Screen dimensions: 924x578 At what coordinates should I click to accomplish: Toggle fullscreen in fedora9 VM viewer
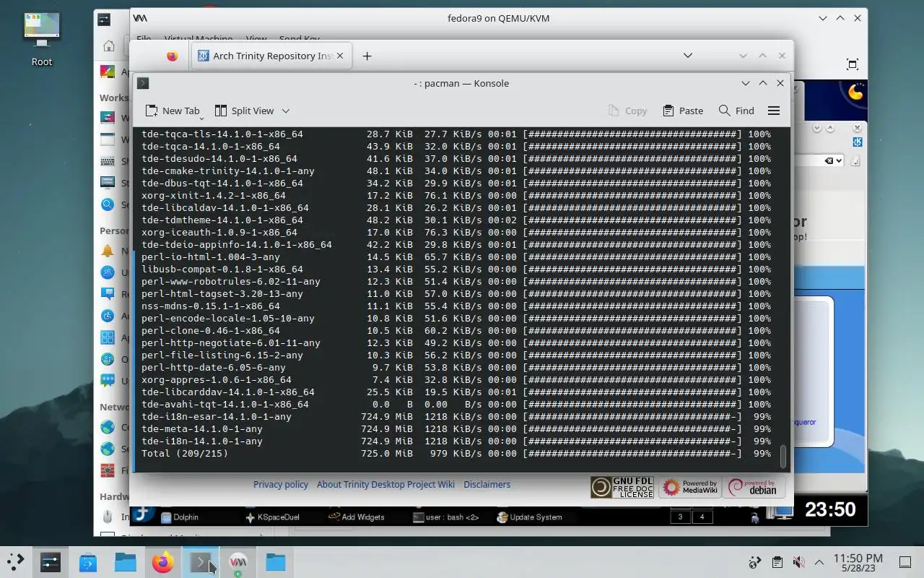click(853, 64)
